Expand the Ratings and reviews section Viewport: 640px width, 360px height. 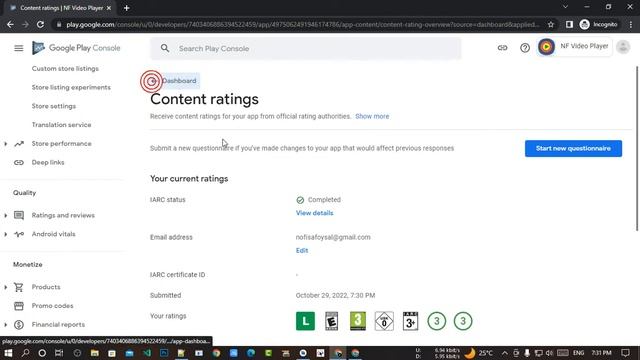coord(5,216)
